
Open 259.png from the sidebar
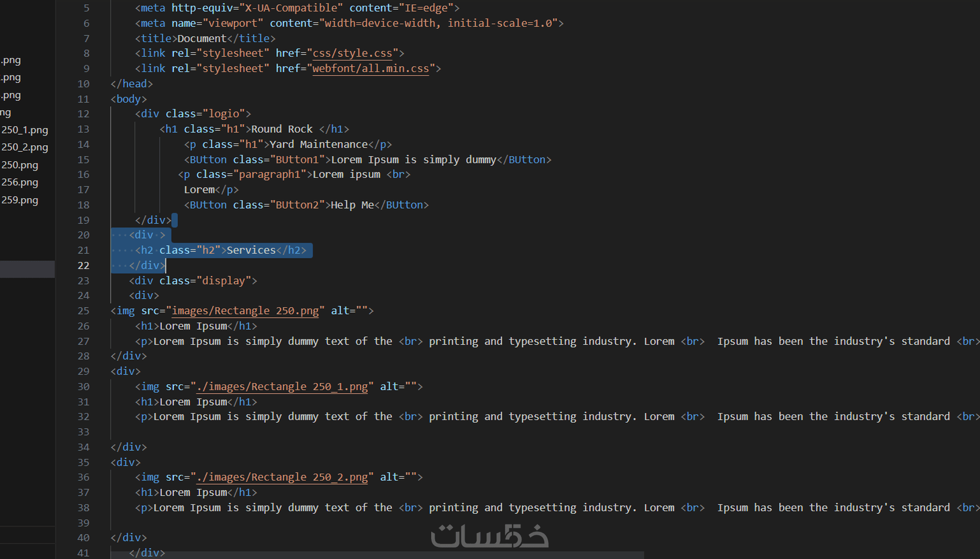(x=20, y=200)
